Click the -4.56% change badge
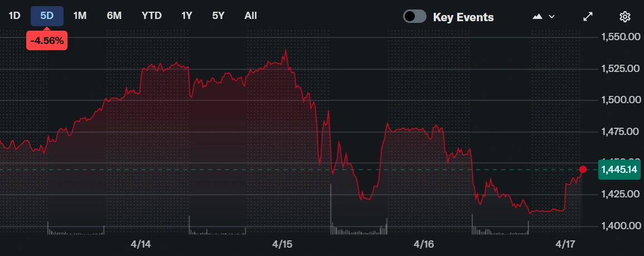 [47, 41]
